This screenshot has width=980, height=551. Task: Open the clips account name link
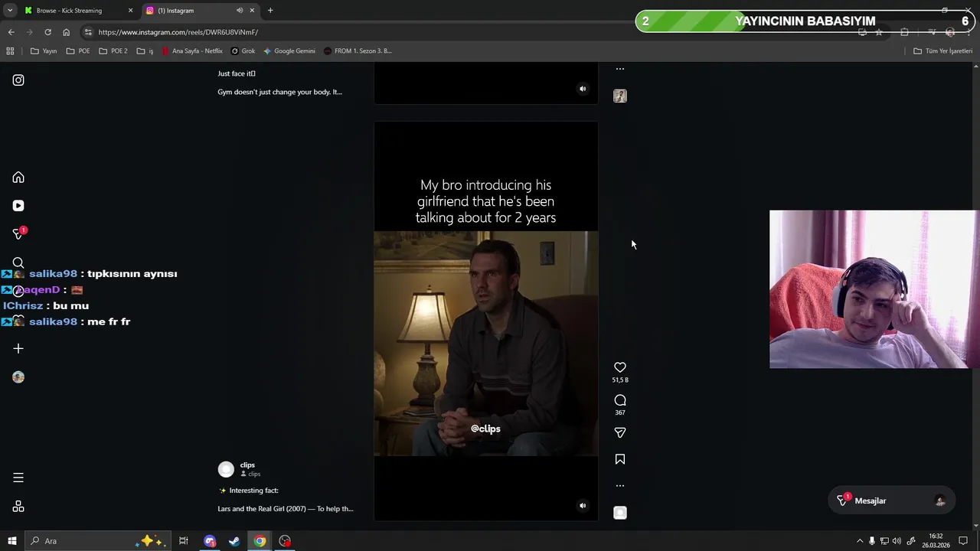(247, 465)
